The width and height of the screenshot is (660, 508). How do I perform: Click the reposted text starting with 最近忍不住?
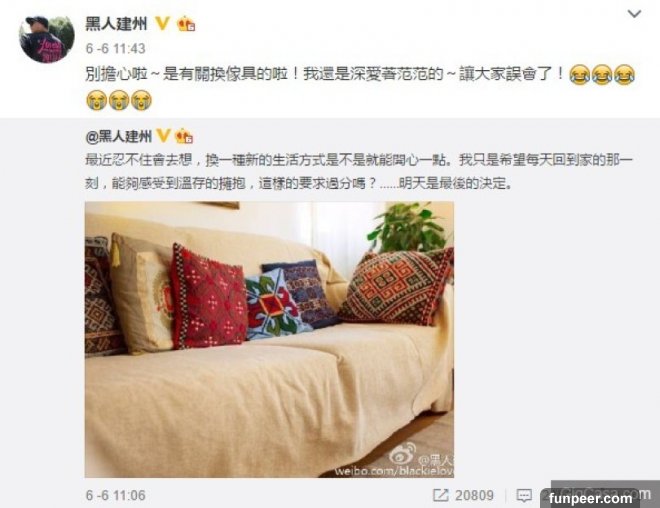pyautogui.click(x=359, y=172)
